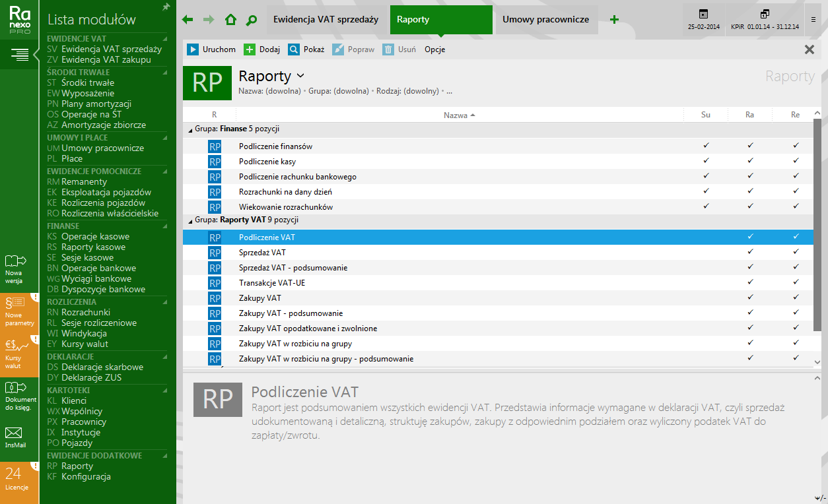Collapse the Finanse group
This screenshot has width=828, height=504.
[x=191, y=130]
